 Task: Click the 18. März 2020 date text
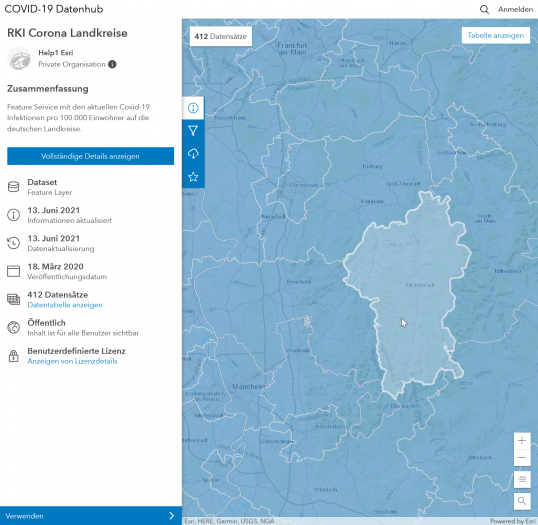tap(55, 267)
